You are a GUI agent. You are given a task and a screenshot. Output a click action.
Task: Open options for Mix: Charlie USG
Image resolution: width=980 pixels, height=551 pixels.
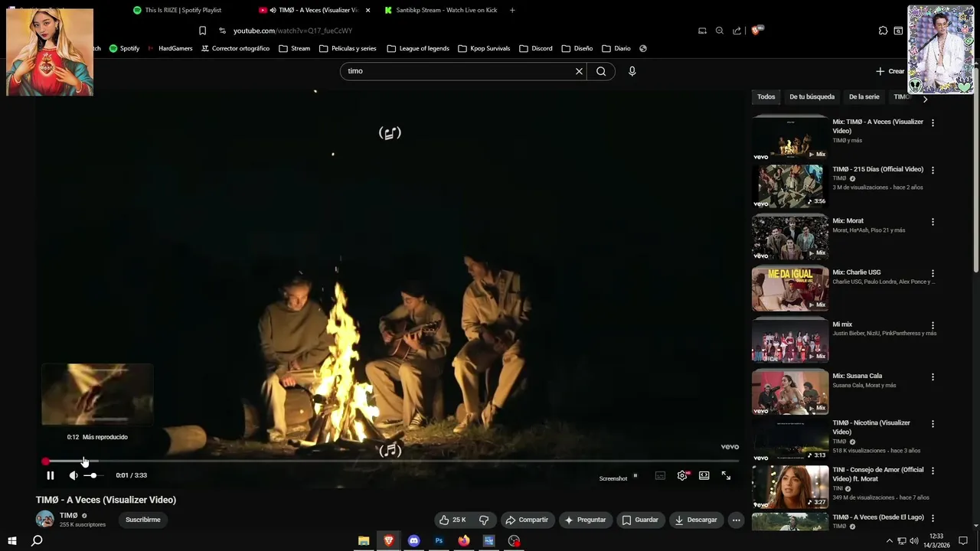coord(933,273)
